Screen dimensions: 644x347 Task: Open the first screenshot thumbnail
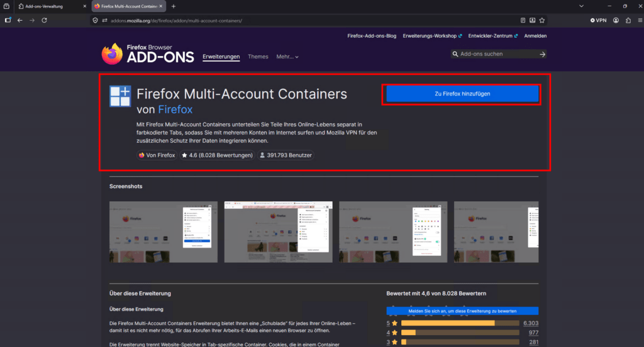tap(164, 232)
